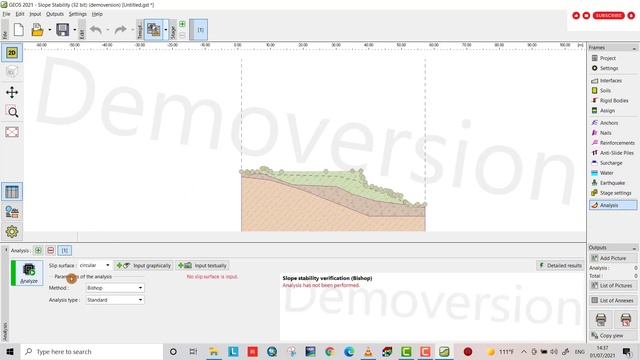
Task: Open the Anchors frame
Action: 613,123
